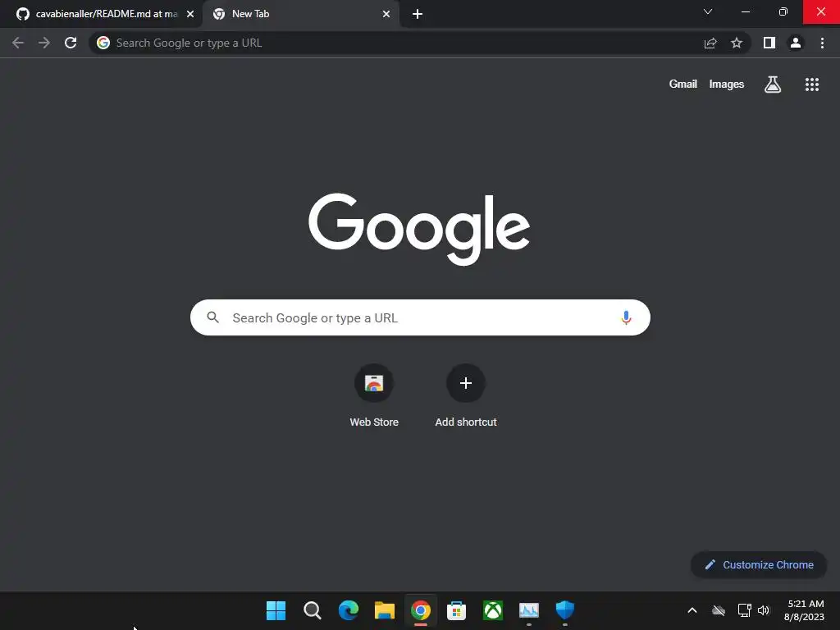Open the performance monitor taskbar app
Viewport: 840px width, 630px height.
tap(529, 610)
